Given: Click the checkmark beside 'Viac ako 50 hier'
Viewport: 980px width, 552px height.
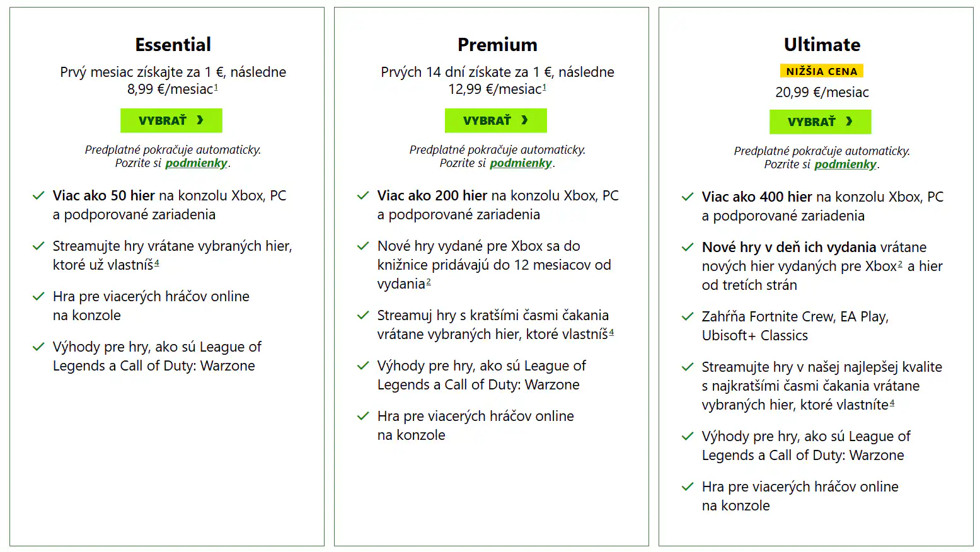Looking at the screenshot, I should [x=38, y=196].
